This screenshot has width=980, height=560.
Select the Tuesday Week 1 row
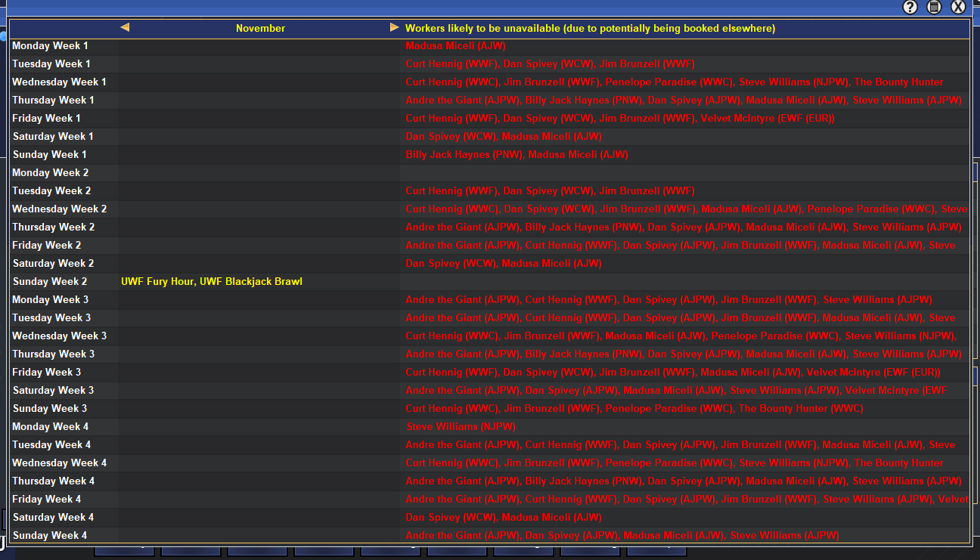[x=489, y=64]
